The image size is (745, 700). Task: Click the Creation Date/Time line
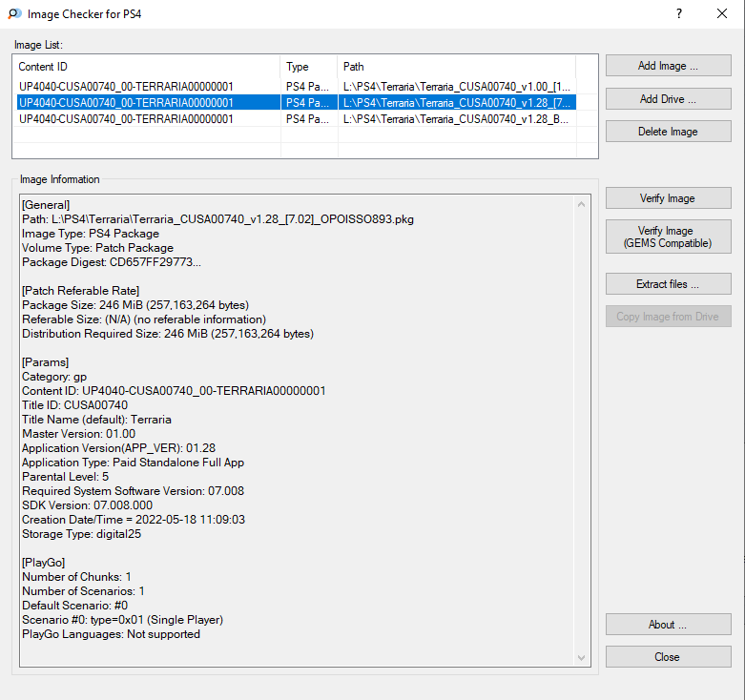pyautogui.click(x=134, y=520)
